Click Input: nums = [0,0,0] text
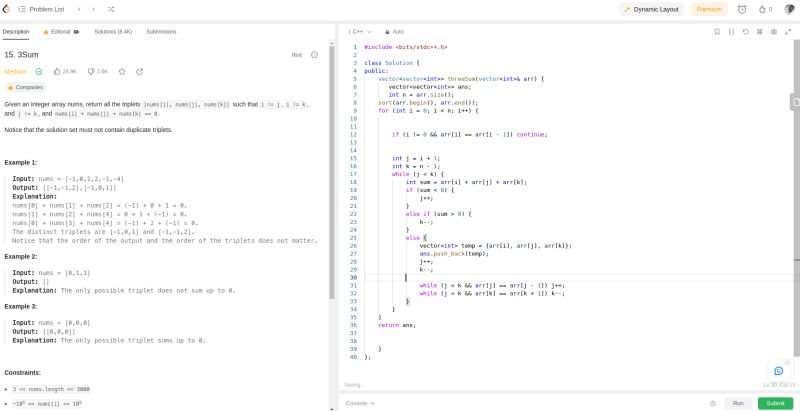The width and height of the screenshot is (800, 411). [x=51, y=323]
